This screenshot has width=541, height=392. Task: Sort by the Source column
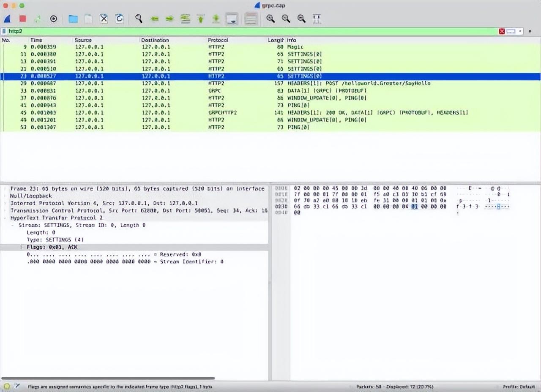106,40
